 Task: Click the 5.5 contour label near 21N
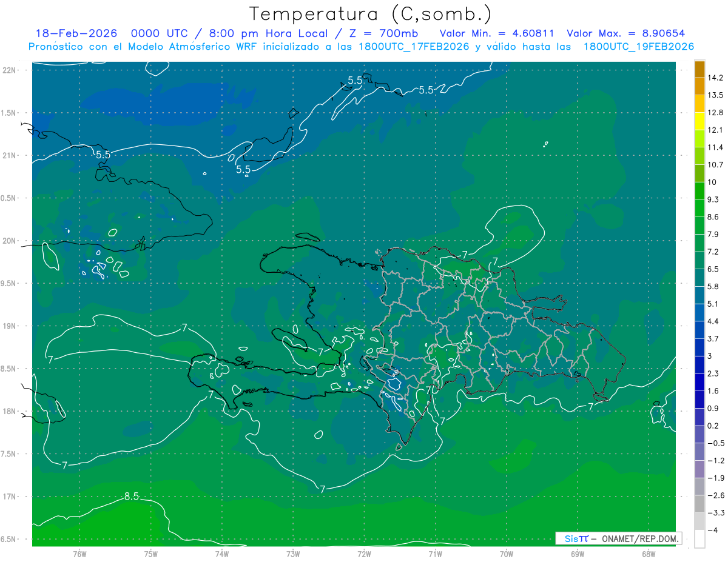pos(103,155)
